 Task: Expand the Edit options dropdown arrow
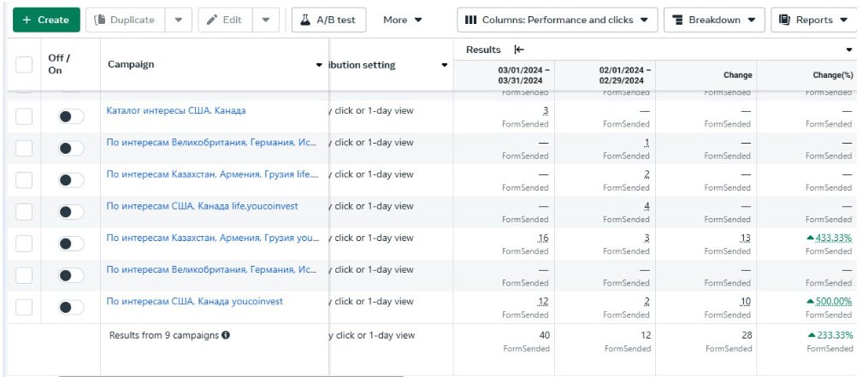tap(265, 20)
